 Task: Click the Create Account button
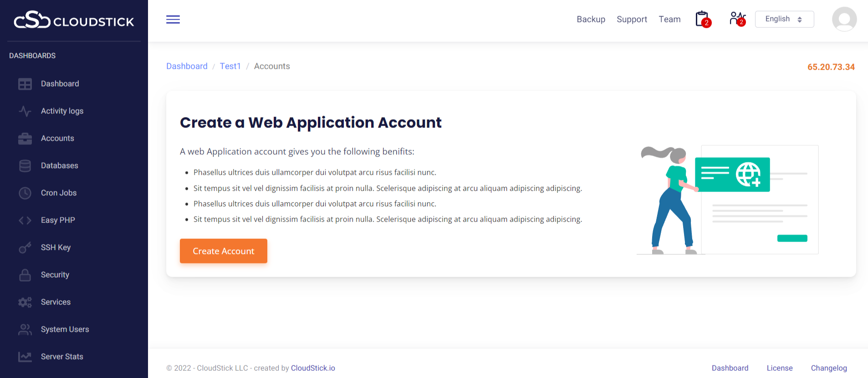tap(223, 251)
